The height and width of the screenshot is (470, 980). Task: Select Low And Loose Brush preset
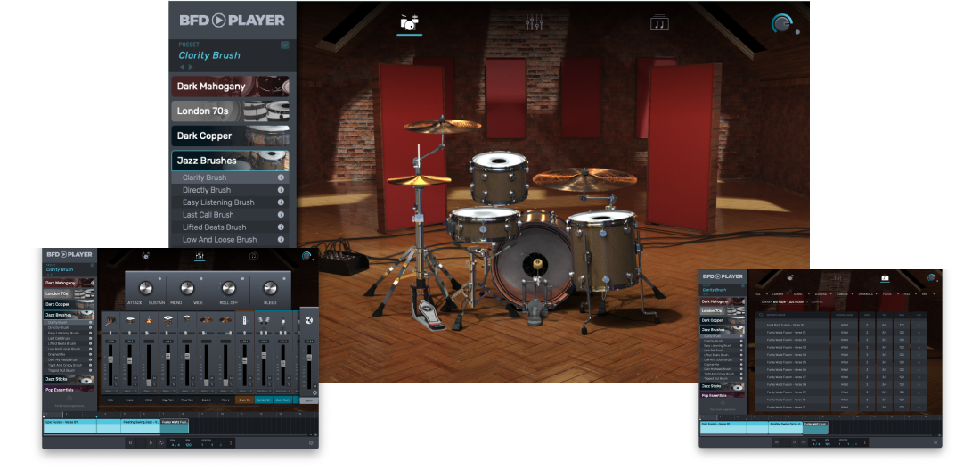point(219,240)
